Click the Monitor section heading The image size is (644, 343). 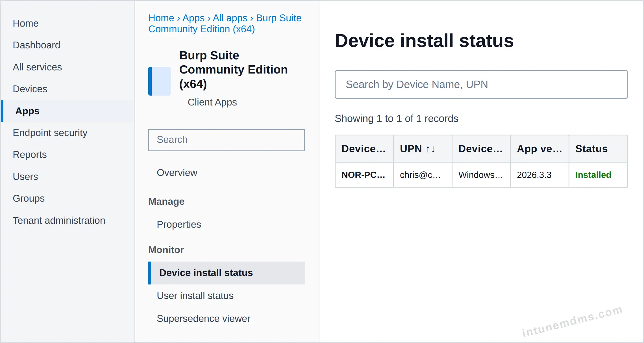(x=166, y=250)
